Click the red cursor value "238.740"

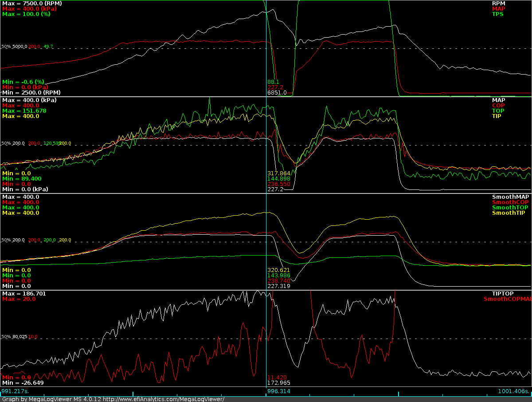click(x=279, y=280)
